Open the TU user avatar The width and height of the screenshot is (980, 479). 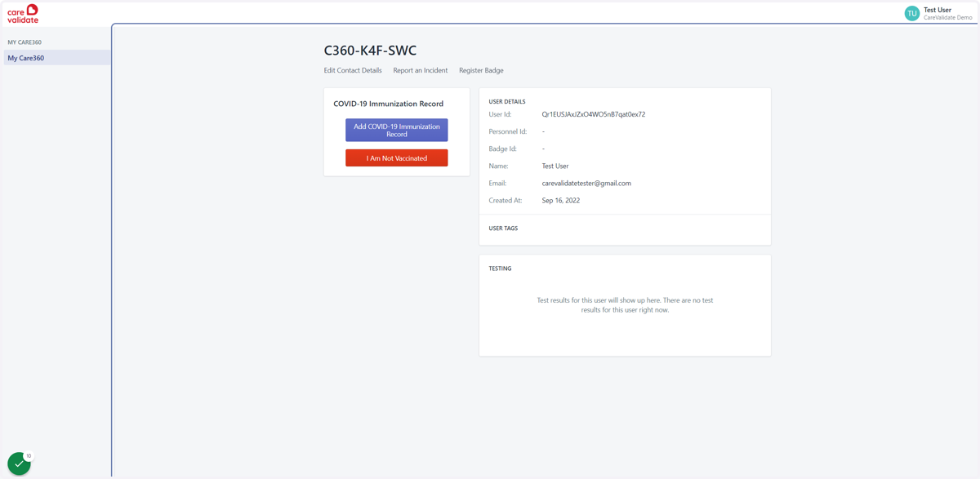coord(911,13)
